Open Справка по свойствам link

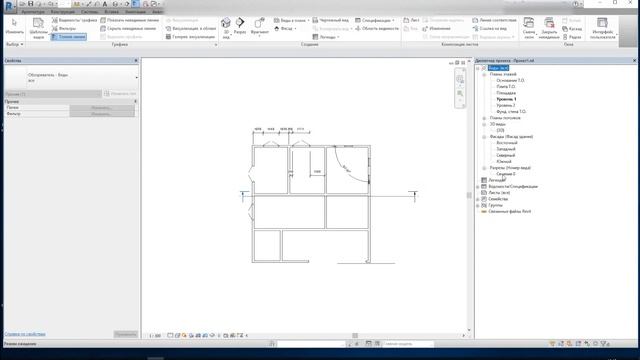25,334
